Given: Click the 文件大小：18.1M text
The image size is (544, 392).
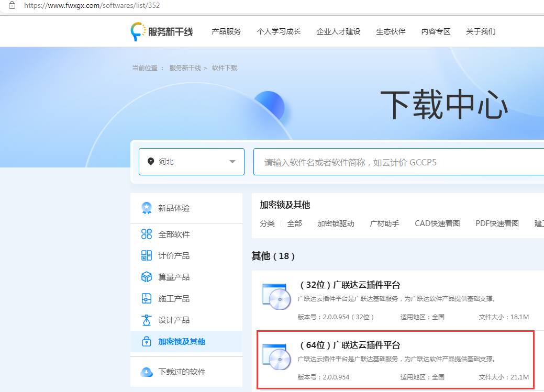Looking at the screenshot, I should [504, 317].
